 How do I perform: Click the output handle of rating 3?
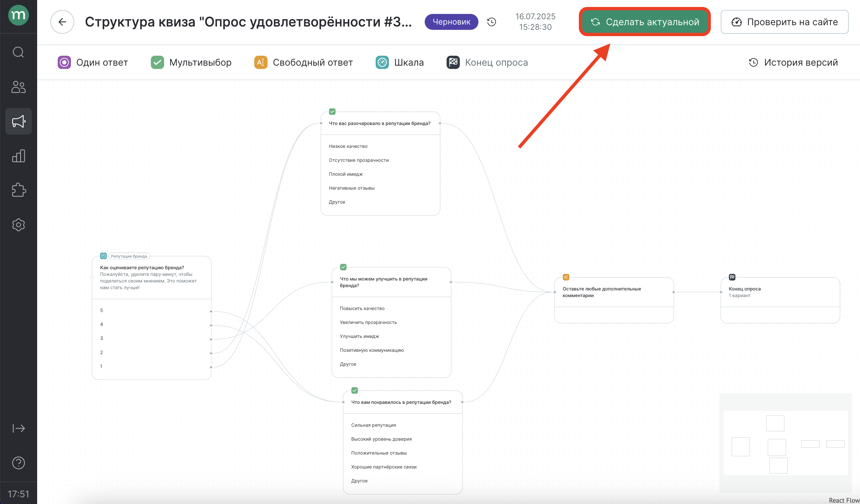click(211, 339)
